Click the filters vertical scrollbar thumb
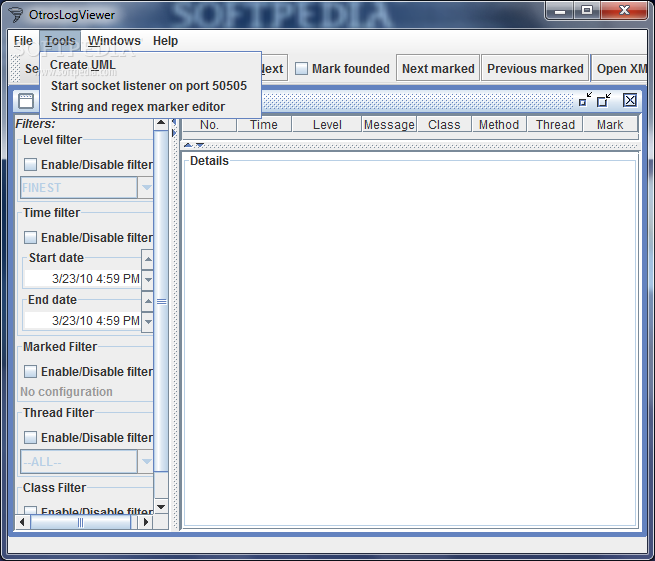 (x=161, y=301)
